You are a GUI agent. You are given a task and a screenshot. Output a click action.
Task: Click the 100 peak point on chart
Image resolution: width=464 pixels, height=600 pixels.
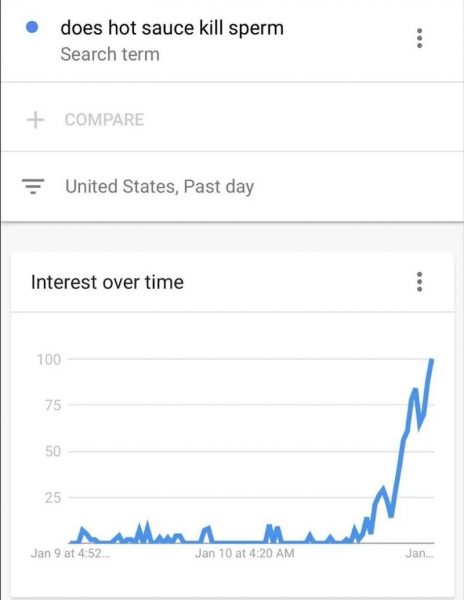click(431, 360)
